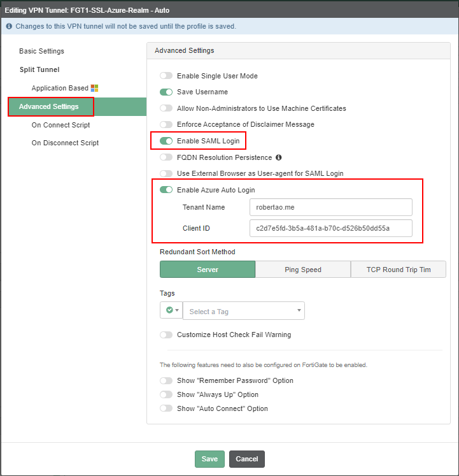Select TCP Round Trip Time sort method
459x476 pixels.
click(399, 270)
